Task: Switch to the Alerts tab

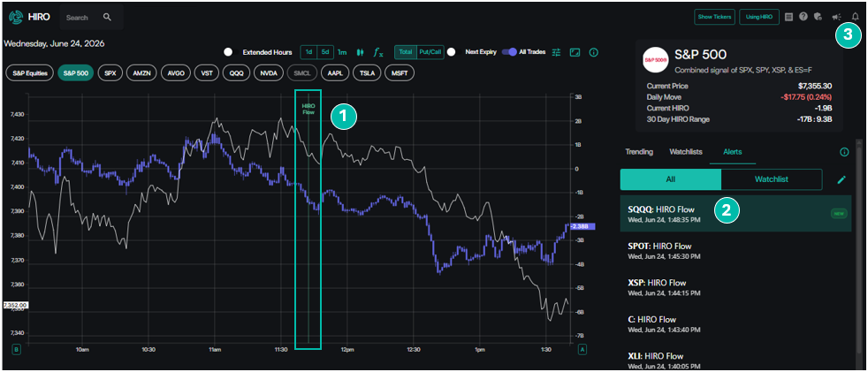Action: [733, 152]
